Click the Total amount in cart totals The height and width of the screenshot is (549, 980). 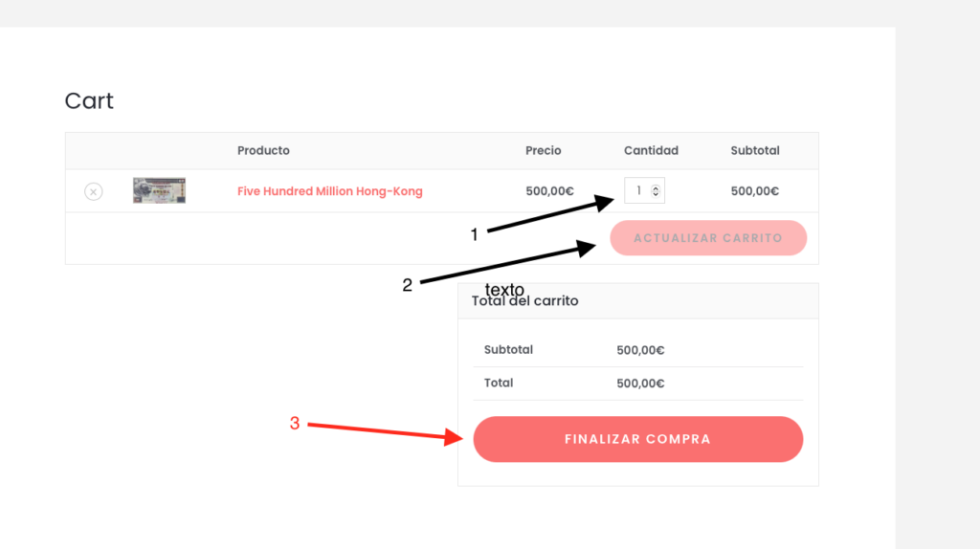[640, 384]
